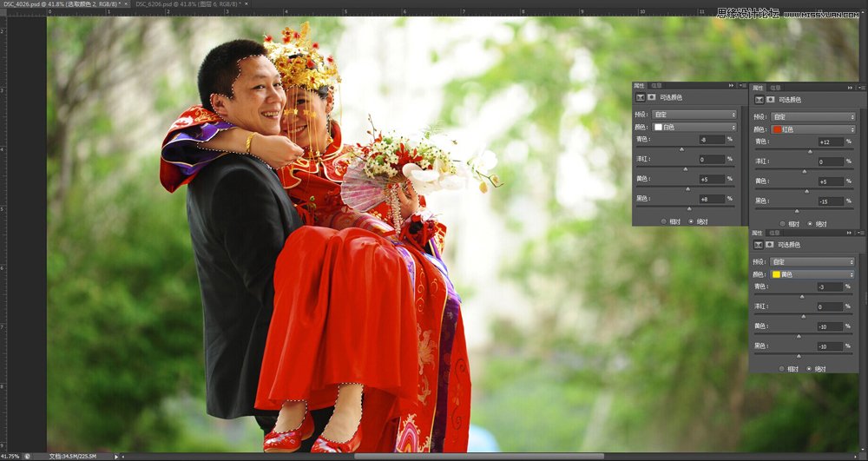
Task: Select the 属性 tab in Red color panel
Action: pos(758,88)
